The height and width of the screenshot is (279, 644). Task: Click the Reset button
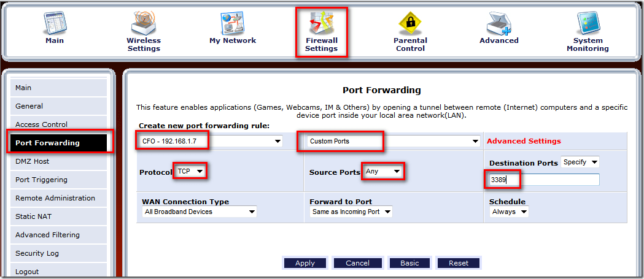(x=459, y=263)
